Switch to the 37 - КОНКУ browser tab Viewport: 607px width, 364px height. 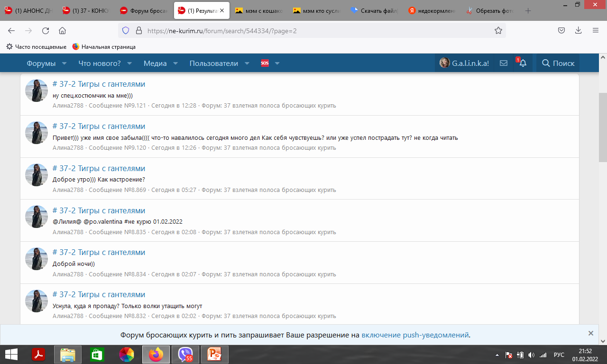click(86, 10)
